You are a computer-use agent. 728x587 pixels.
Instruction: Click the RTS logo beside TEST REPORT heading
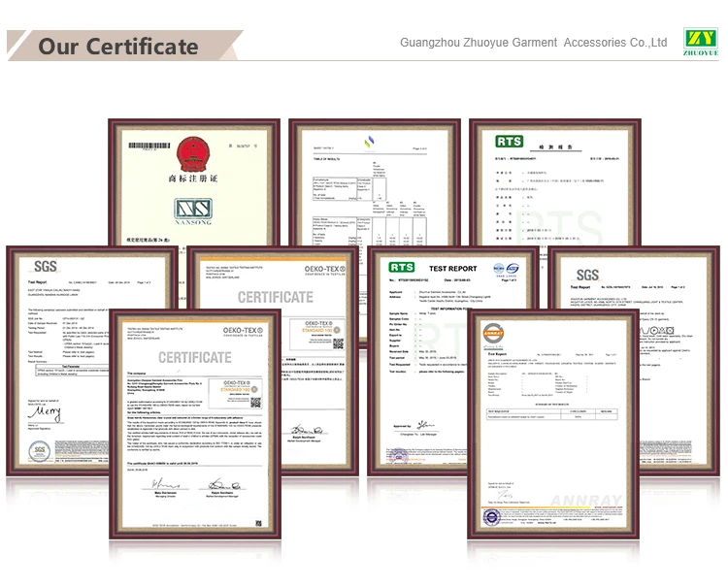coord(402,267)
